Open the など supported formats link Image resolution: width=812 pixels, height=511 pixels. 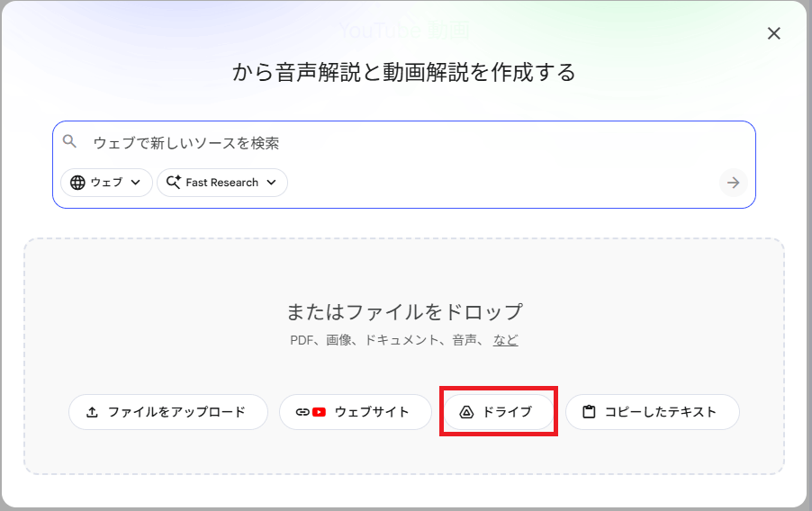pyautogui.click(x=505, y=340)
